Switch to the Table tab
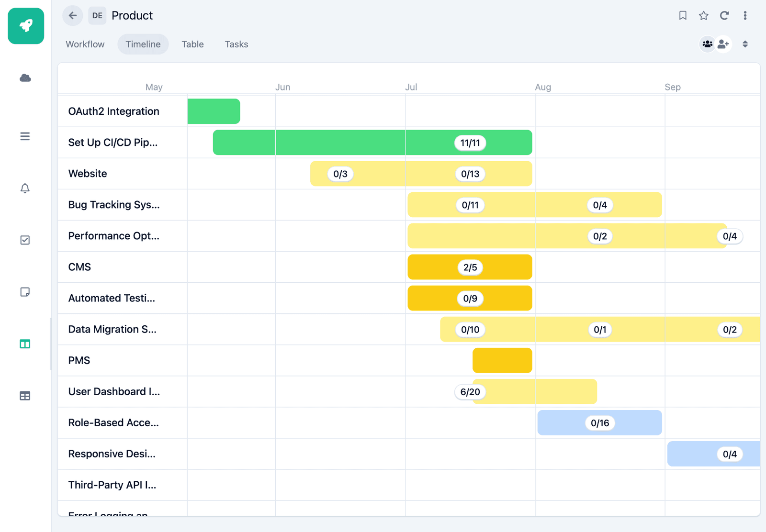This screenshot has height=532, width=766. (x=192, y=44)
